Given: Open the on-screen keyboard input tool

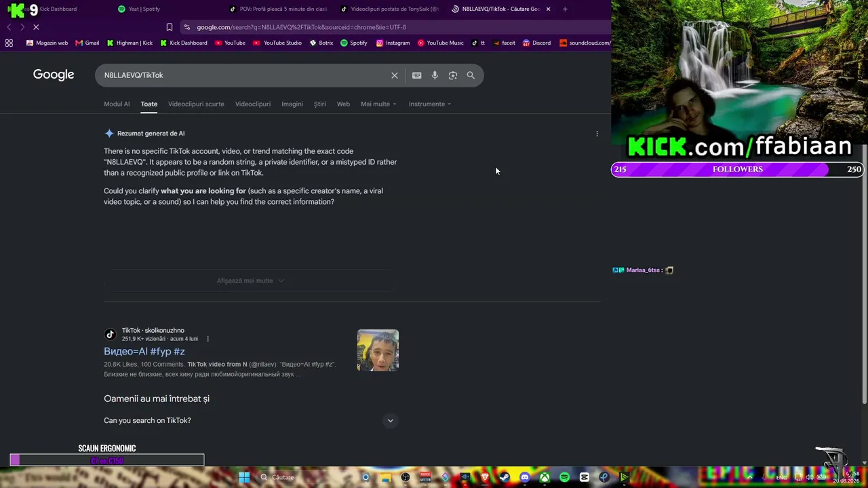Looking at the screenshot, I should 417,75.
